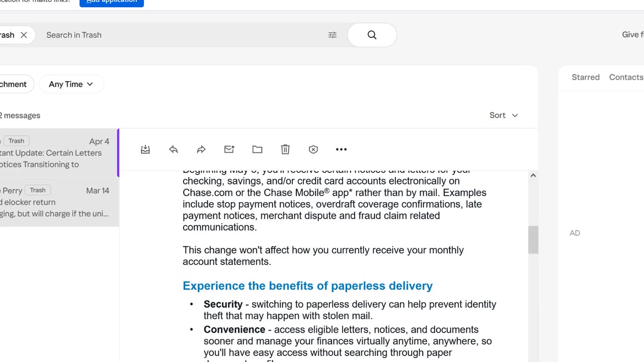Open the Move to folder icon

click(x=257, y=149)
